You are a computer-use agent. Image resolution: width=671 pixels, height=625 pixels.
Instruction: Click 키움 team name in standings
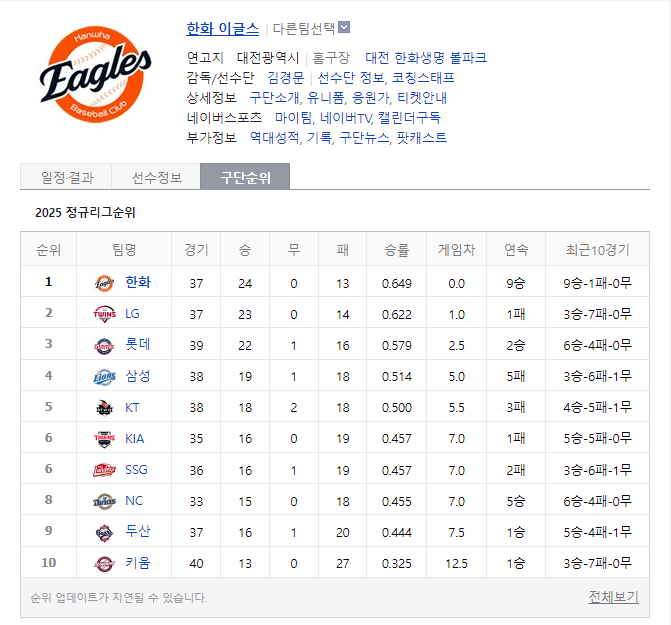coord(138,563)
